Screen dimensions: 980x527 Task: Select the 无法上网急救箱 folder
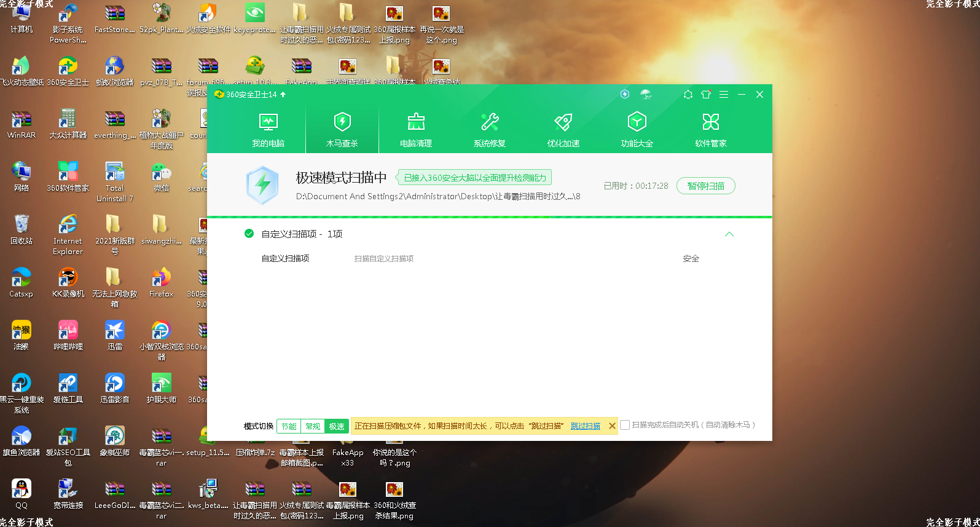pyautogui.click(x=115, y=288)
